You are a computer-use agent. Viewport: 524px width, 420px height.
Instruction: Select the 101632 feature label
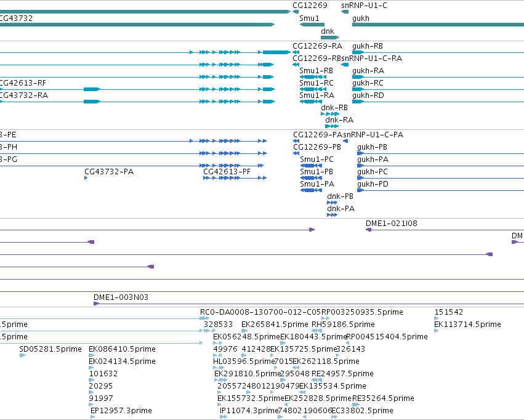point(103,374)
